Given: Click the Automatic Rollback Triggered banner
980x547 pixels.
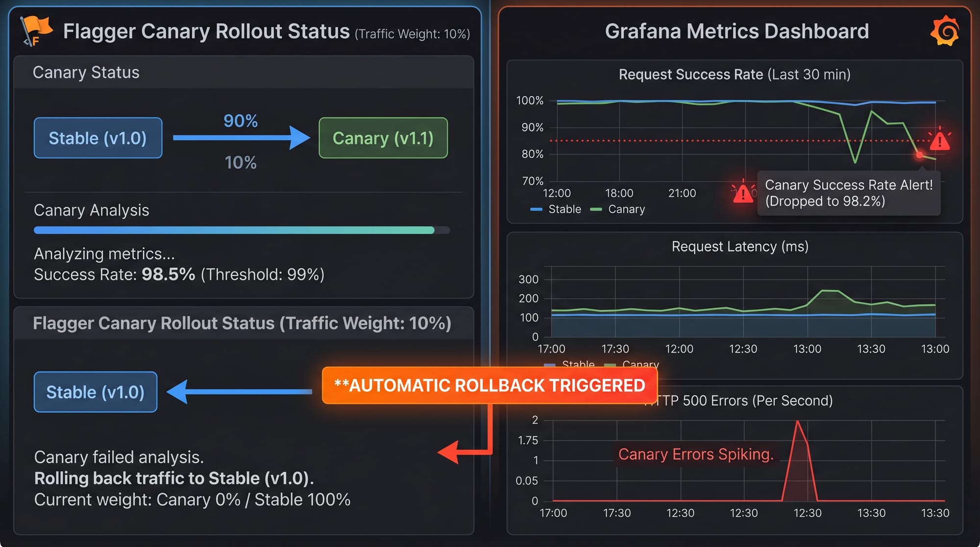Looking at the screenshot, I should (489, 385).
